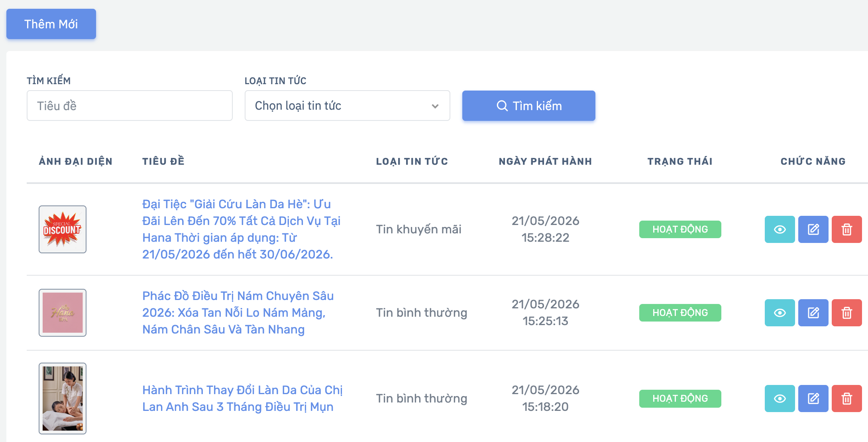The height and width of the screenshot is (442, 868).
Task: View the Phác Đồ Điều Trị Nám article
Action: (780, 313)
